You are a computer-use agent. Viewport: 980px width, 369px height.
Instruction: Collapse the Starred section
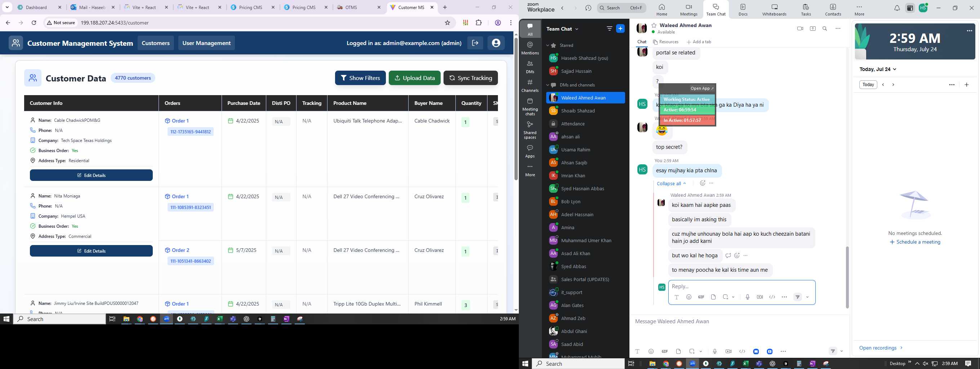click(x=547, y=45)
